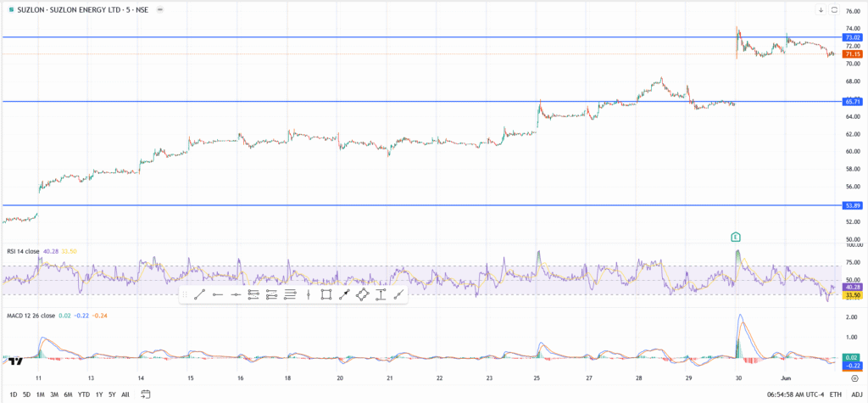The image size is (868, 403).
Task: Click the 73.02 horizontal line price label
Action: coord(852,37)
